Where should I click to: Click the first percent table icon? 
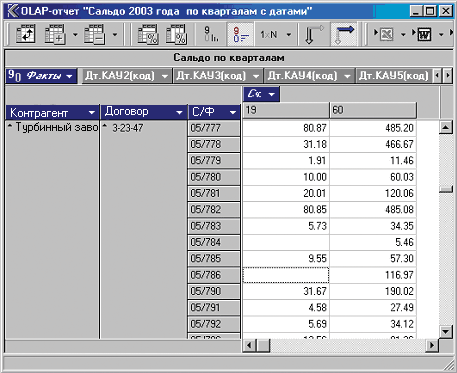pos(148,34)
